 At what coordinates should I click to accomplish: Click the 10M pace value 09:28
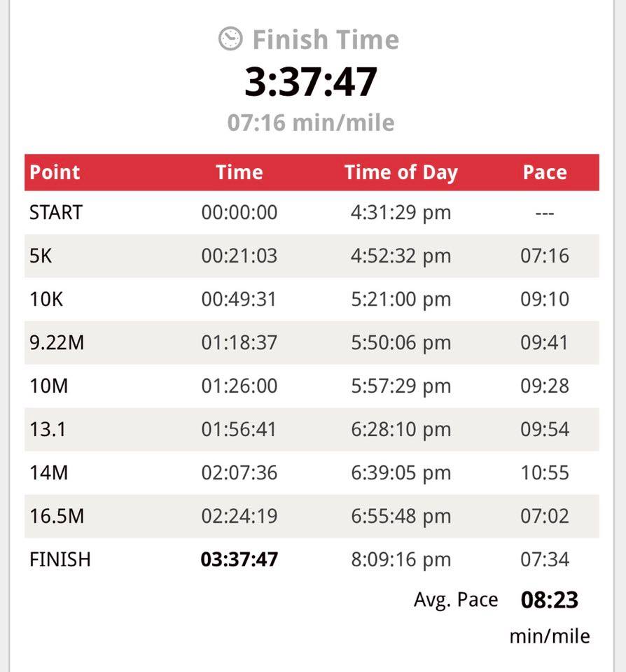[x=545, y=386]
